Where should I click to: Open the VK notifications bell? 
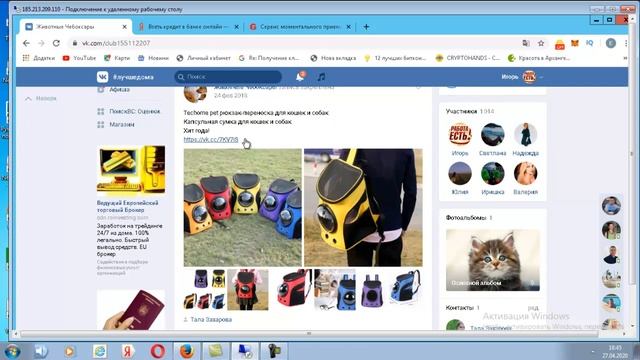pos(300,77)
